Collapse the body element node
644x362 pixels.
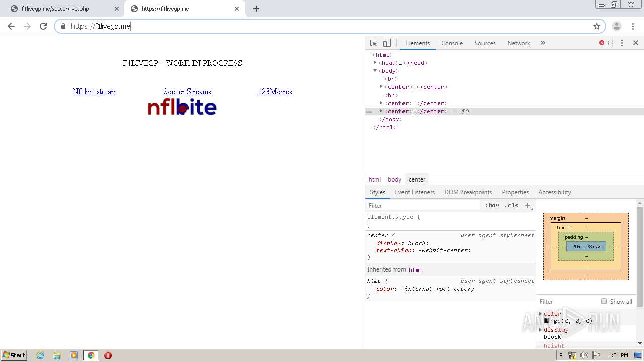[x=375, y=71]
